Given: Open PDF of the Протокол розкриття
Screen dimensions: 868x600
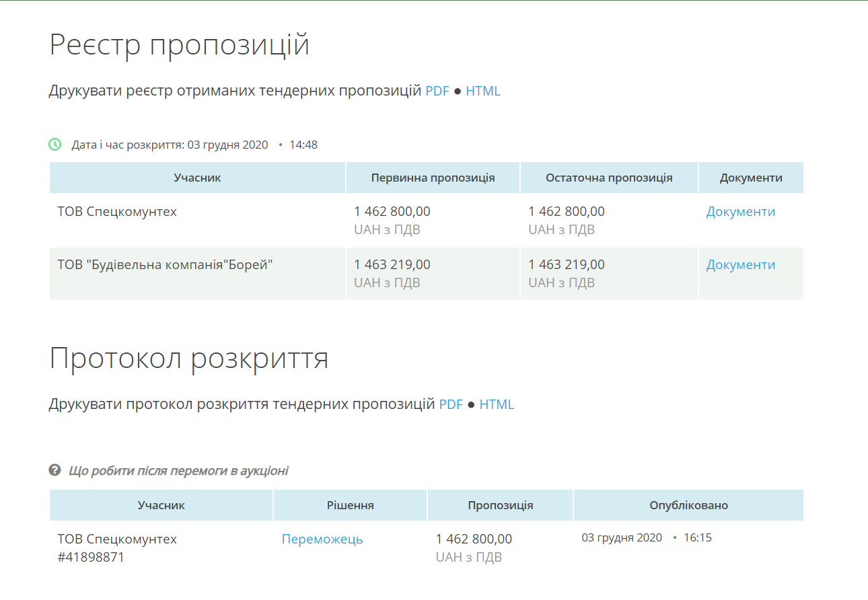Looking at the screenshot, I should click(x=451, y=404).
